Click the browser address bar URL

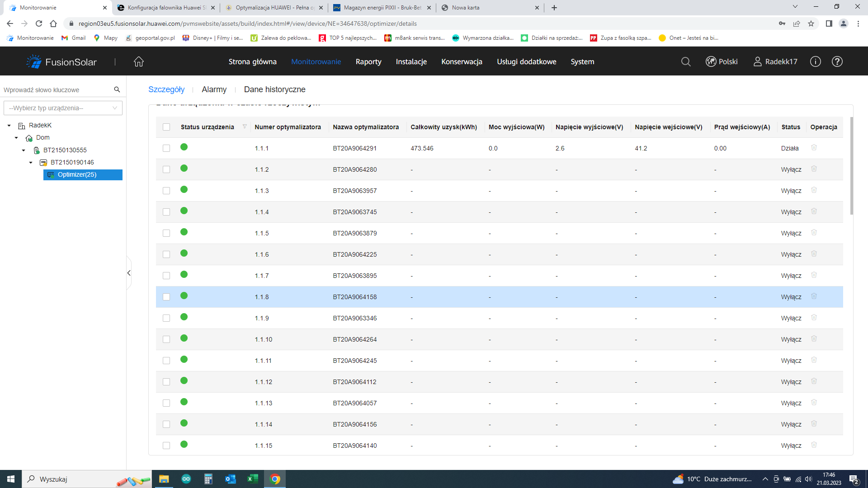pyautogui.click(x=247, y=23)
